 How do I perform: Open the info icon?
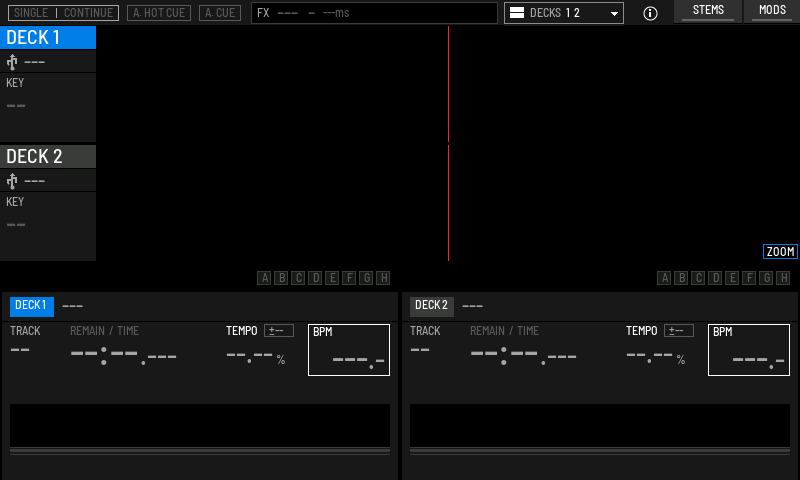coord(650,13)
